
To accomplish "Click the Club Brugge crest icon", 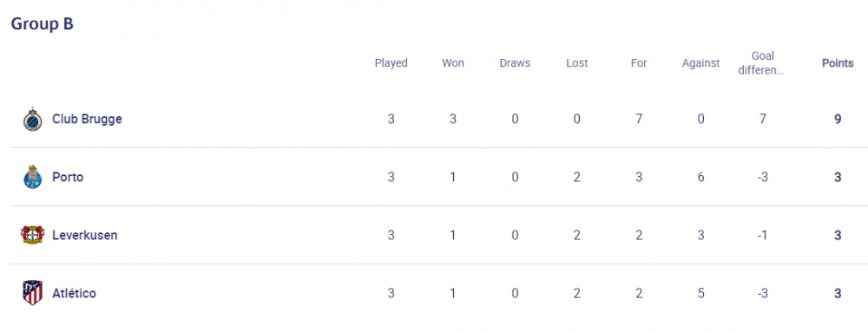I will tap(33, 120).
